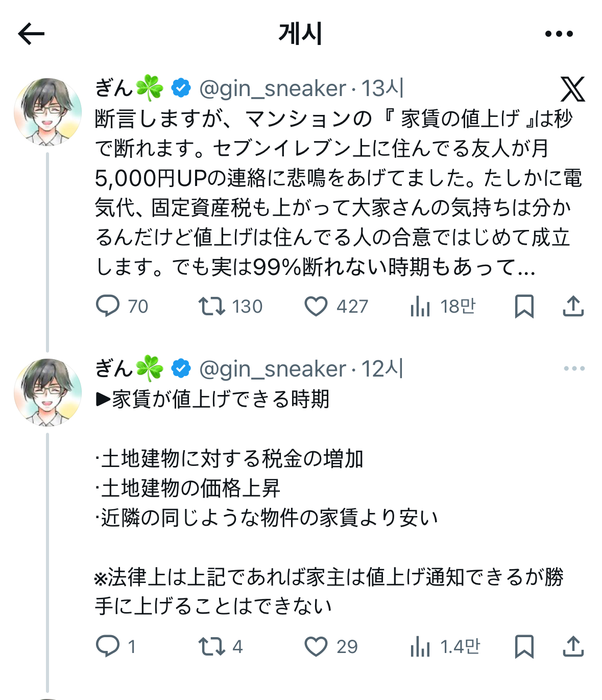
Task: Reply to the post with 70 replies
Action: (108, 306)
